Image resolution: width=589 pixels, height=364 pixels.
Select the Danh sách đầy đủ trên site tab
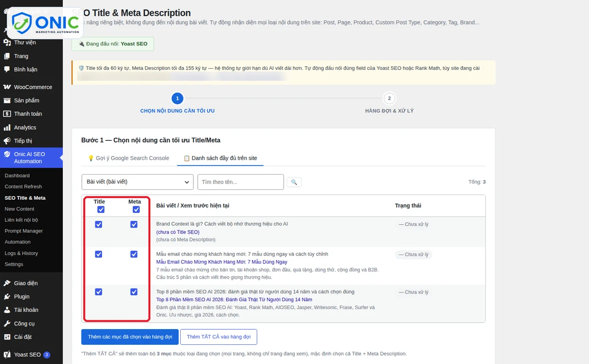pyautogui.click(x=220, y=158)
